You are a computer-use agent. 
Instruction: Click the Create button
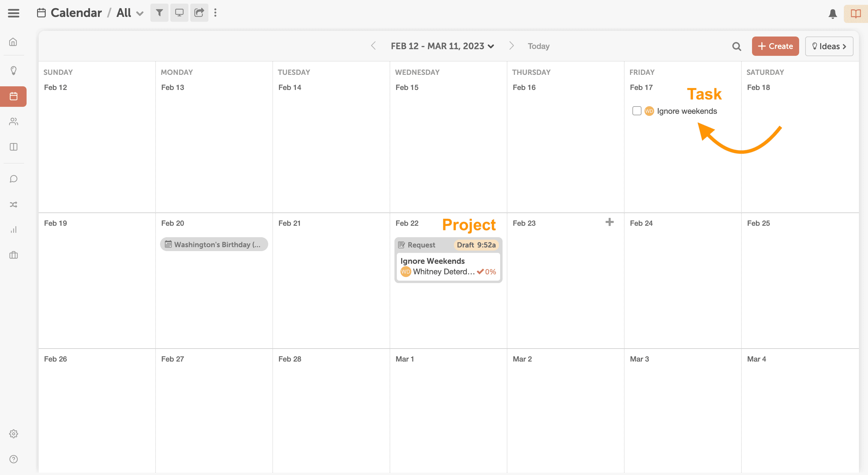[x=775, y=46]
